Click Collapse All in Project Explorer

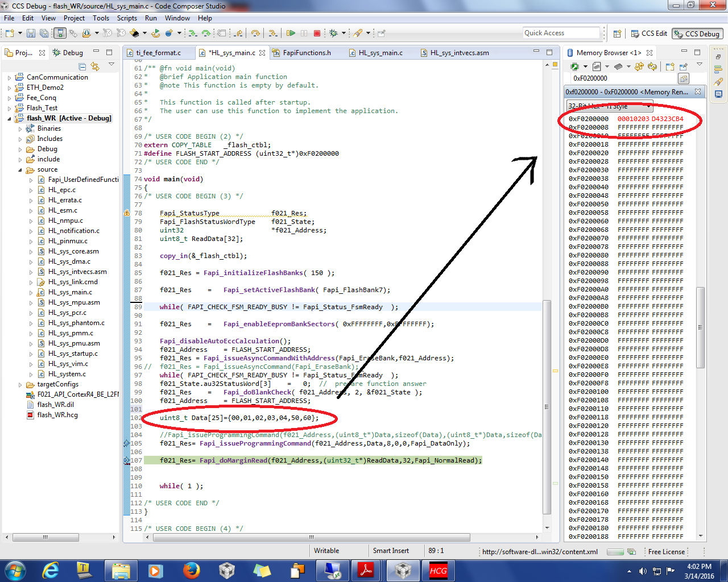[x=82, y=66]
